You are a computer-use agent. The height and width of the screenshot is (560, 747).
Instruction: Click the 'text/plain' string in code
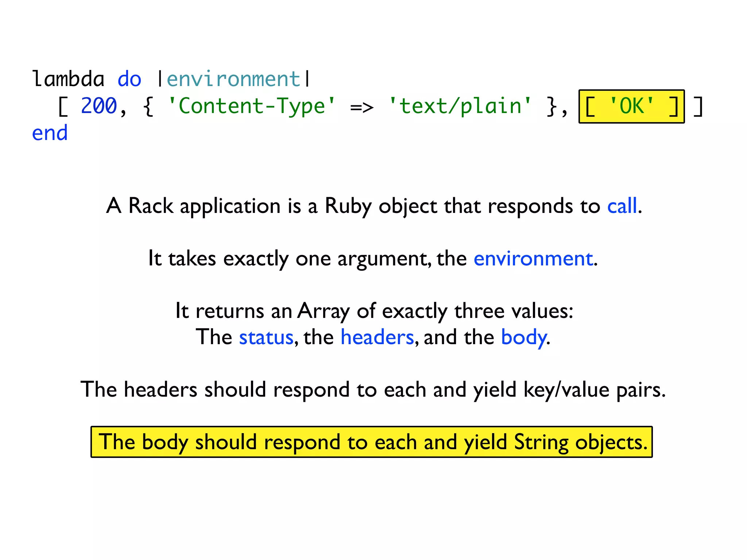click(x=460, y=106)
